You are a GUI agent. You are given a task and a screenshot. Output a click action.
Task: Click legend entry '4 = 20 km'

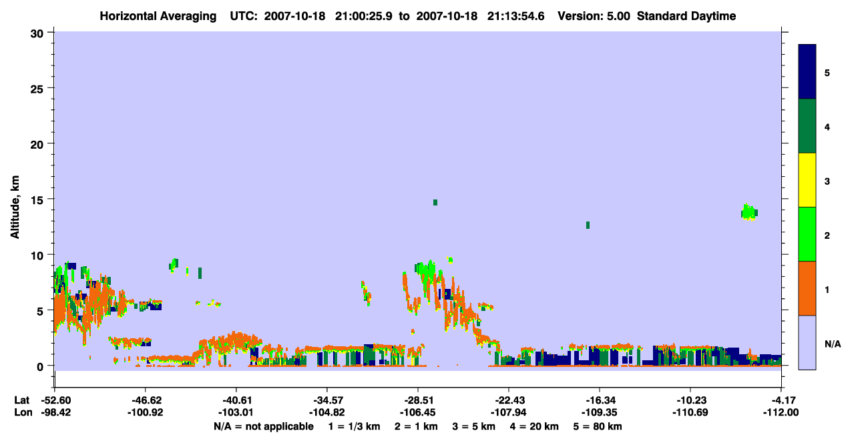(535, 426)
